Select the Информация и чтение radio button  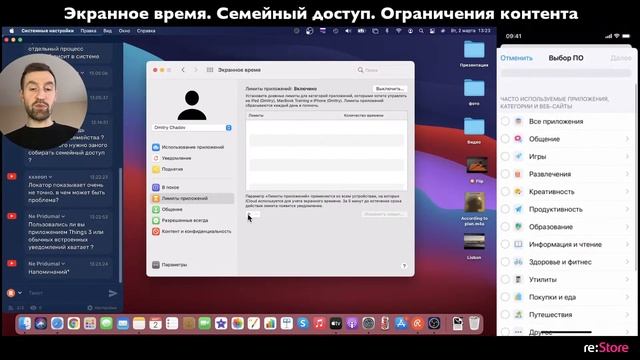505,244
